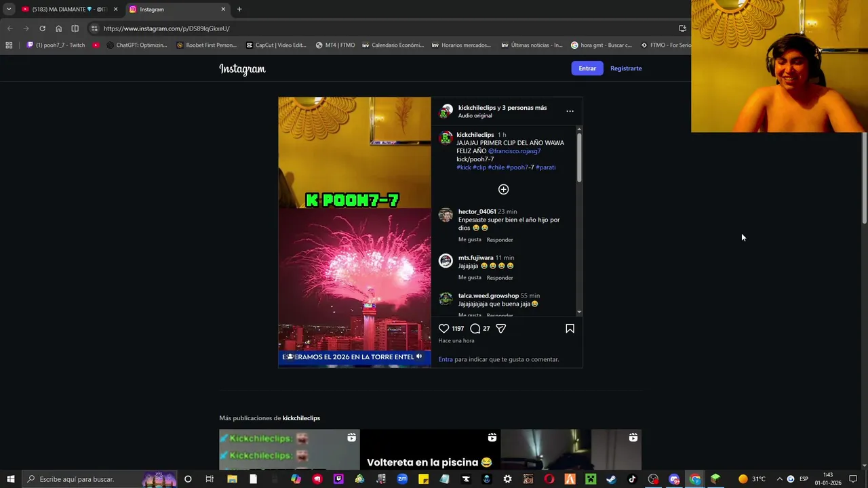The image size is (868, 488).
Task: Play the fireworks video clip
Action: (x=354, y=232)
